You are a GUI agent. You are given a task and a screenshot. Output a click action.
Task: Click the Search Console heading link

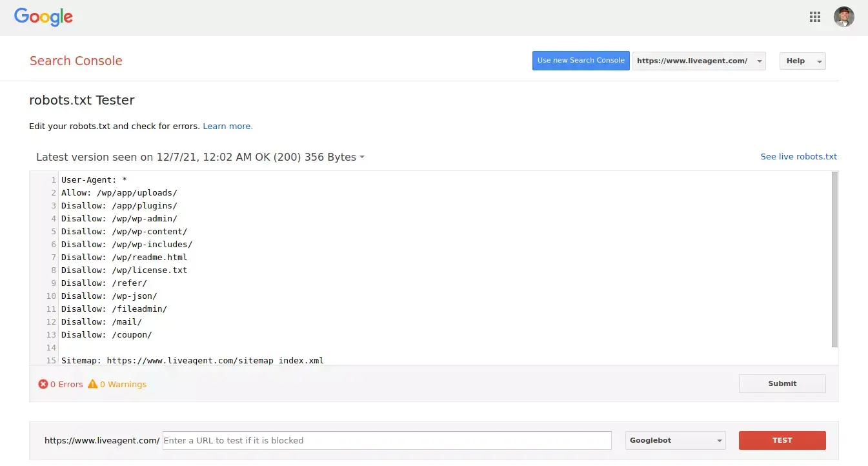76,61
